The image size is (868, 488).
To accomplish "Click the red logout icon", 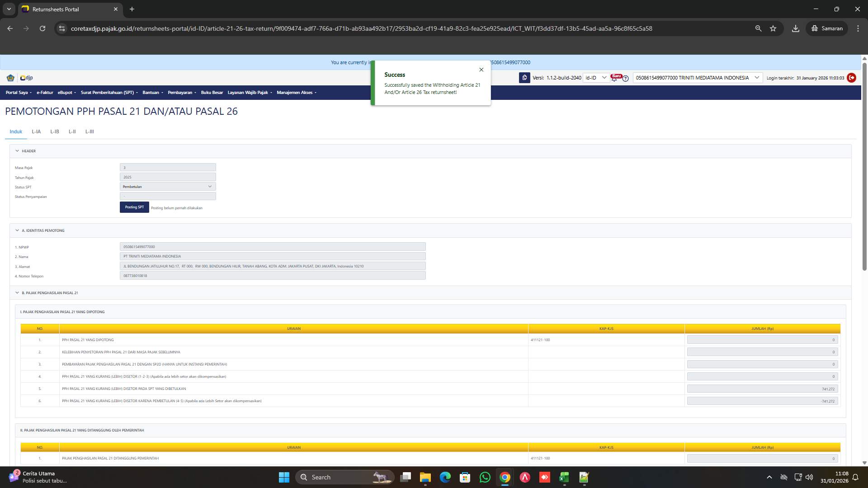I will (852, 78).
